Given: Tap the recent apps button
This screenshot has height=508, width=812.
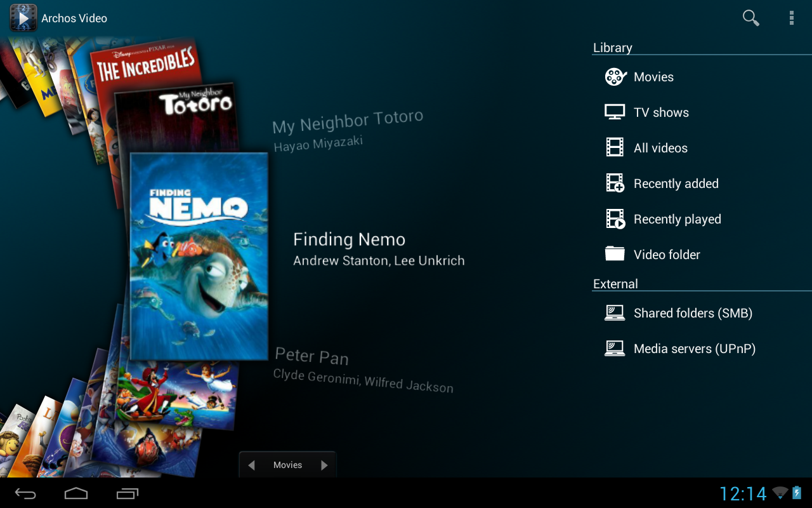Looking at the screenshot, I should [127, 493].
